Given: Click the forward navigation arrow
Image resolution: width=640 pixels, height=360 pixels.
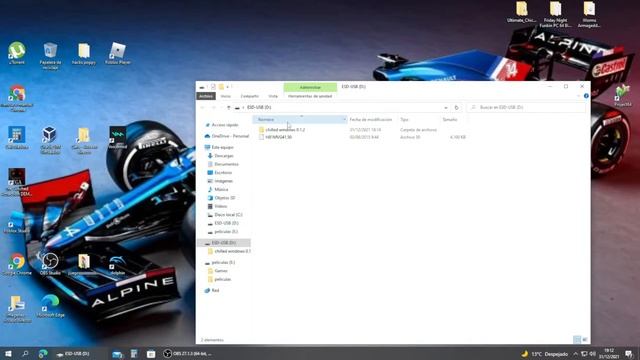Looking at the screenshot, I should 213,107.
